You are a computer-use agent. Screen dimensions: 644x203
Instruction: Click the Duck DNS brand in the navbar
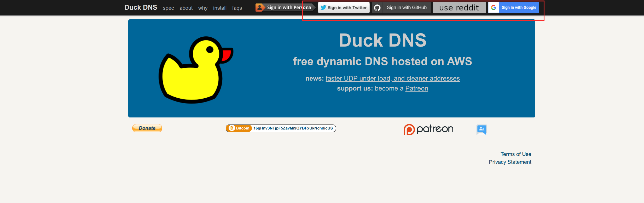[141, 7]
